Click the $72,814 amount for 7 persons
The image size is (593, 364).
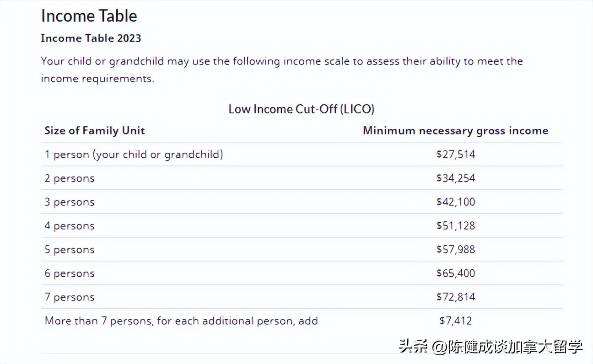[456, 297]
